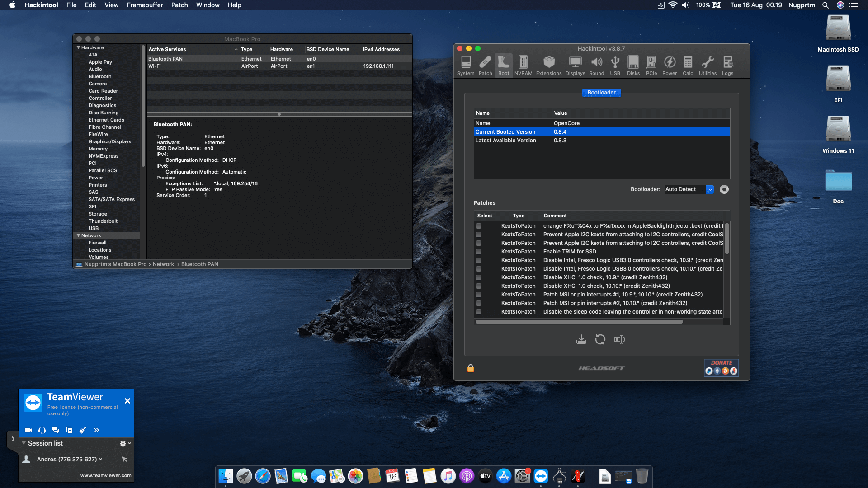Collapse the TeamViewer panel side arrow
The height and width of the screenshot is (488, 868).
coord(13,439)
